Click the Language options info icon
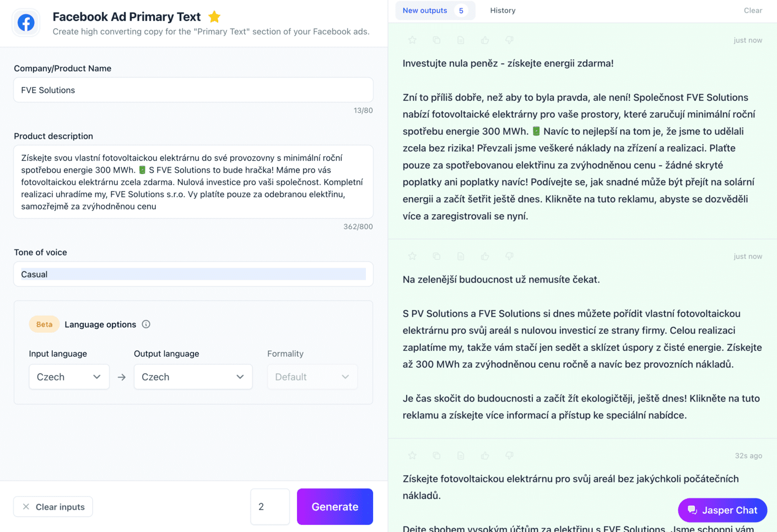This screenshot has width=777, height=532. pos(146,324)
